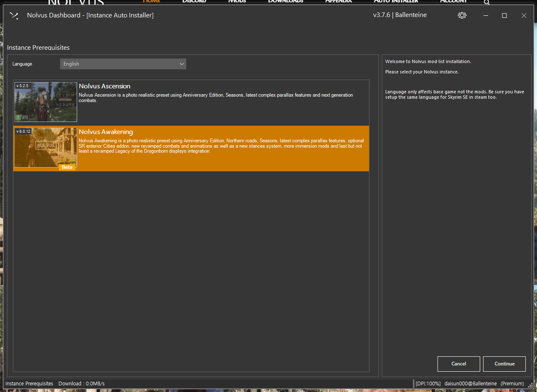Click the Download : 0.0MB/s status entry

point(81,384)
